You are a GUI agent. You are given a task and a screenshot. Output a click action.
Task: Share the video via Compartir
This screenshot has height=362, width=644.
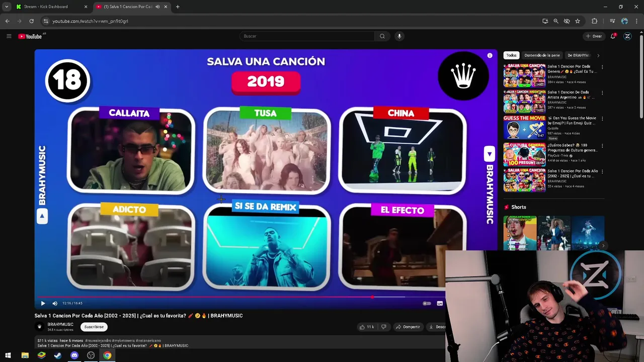coord(408,327)
